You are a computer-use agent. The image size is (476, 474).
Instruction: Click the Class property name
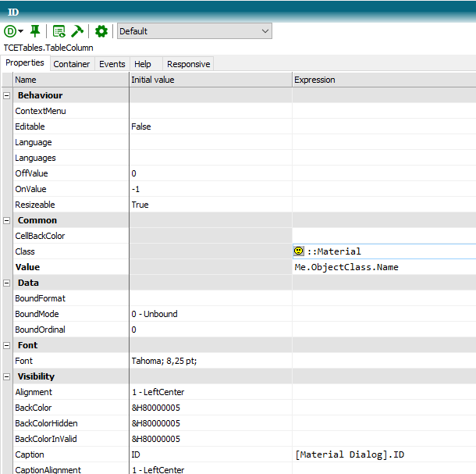pyautogui.click(x=25, y=251)
